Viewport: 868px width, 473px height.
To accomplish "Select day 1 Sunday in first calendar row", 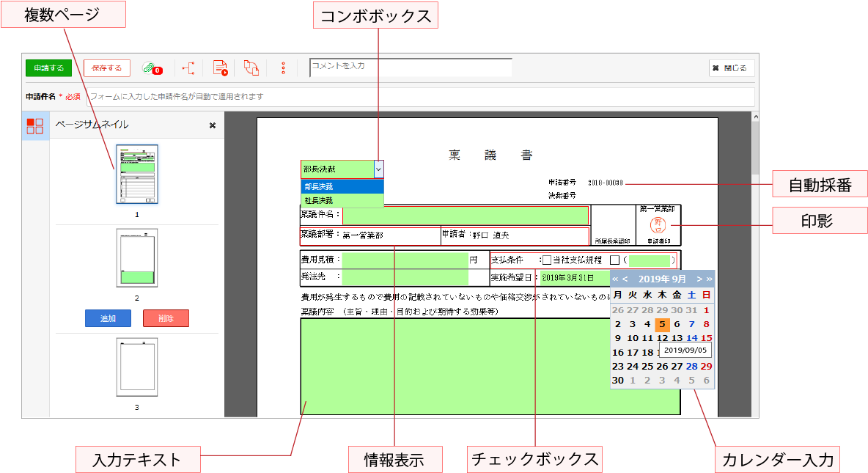I will click(x=707, y=310).
